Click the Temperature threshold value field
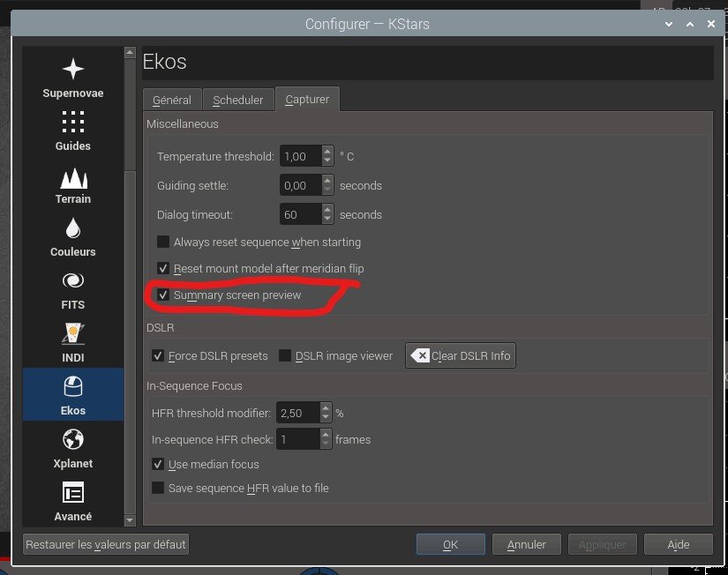This screenshot has width=728, height=575. (x=301, y=156)
